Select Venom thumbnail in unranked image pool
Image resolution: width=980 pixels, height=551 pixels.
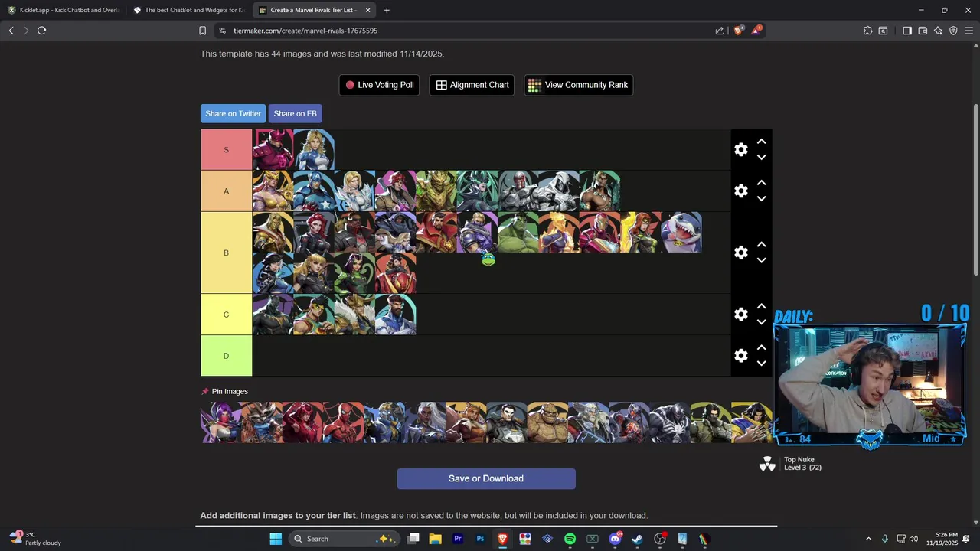[670, 422]
